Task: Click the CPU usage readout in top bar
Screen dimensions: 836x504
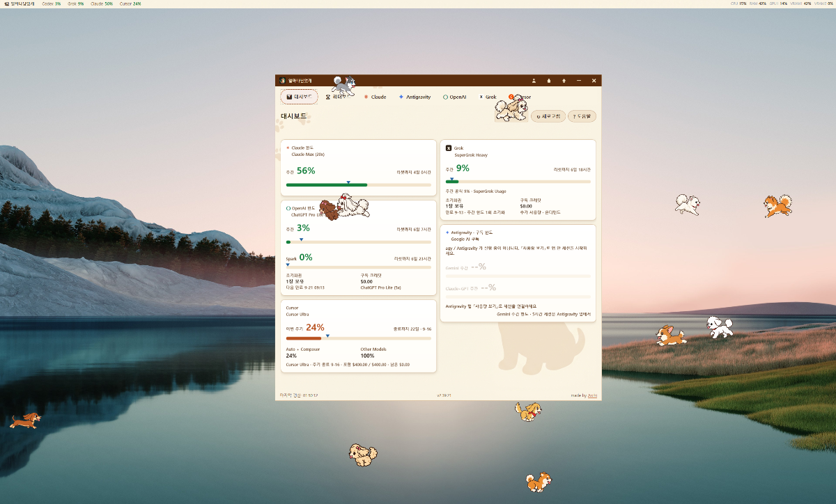Action: [x=738, y=3]
